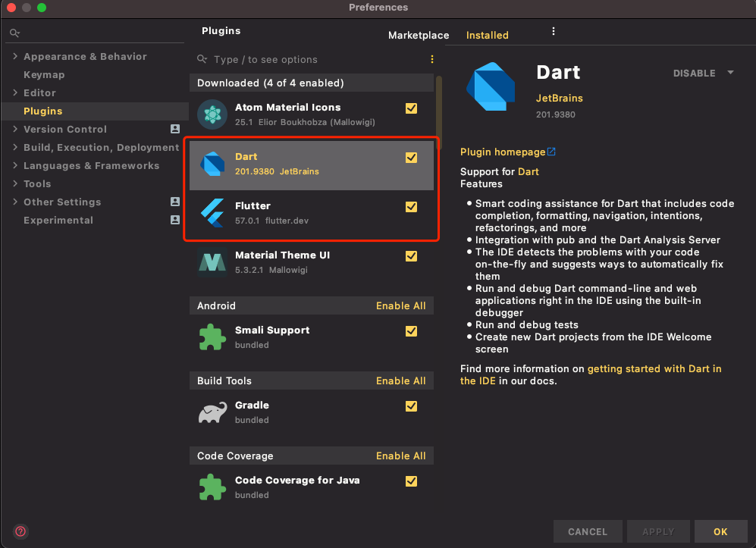
Task: Click the Experimental profile badge icon
Action: pos(175,220)
